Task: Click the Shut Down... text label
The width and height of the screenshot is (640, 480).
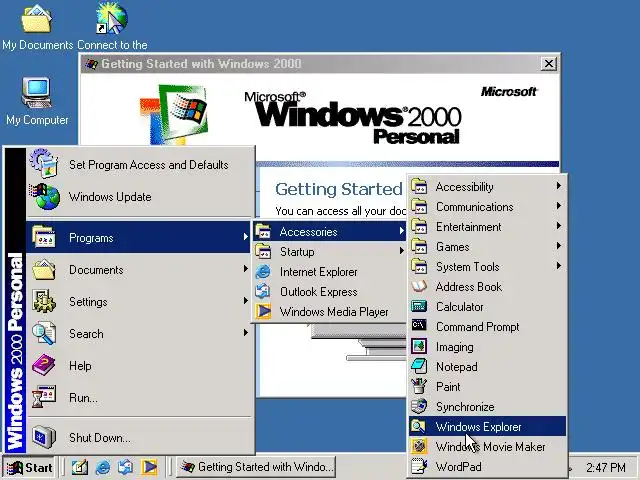Action: pos(100,438)
